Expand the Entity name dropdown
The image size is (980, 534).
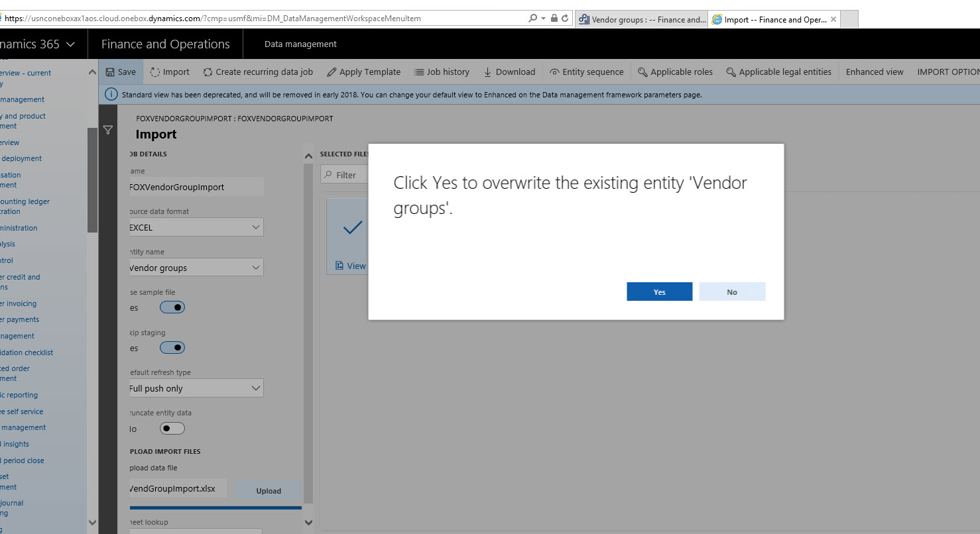click(x=254, y=267)
